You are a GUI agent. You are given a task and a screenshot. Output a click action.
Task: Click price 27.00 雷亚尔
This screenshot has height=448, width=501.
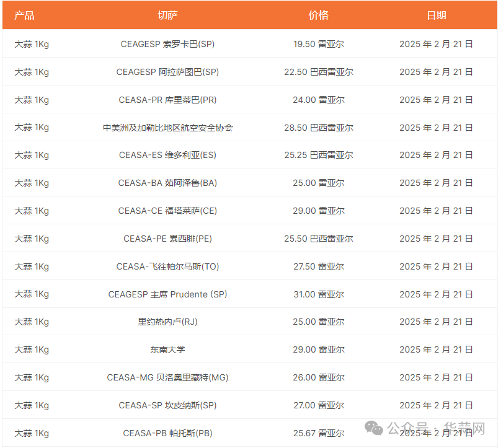(x=319, y=405)
